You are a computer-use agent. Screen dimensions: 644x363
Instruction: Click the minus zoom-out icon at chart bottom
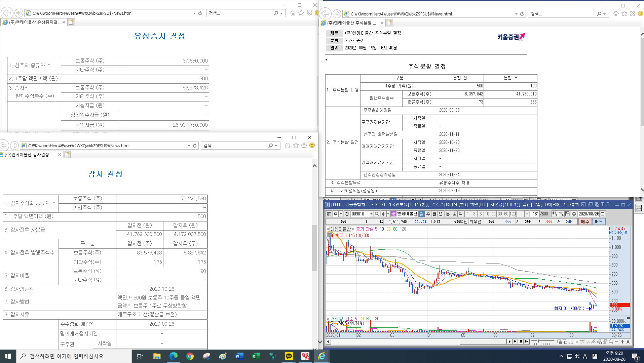click(617, 342)
